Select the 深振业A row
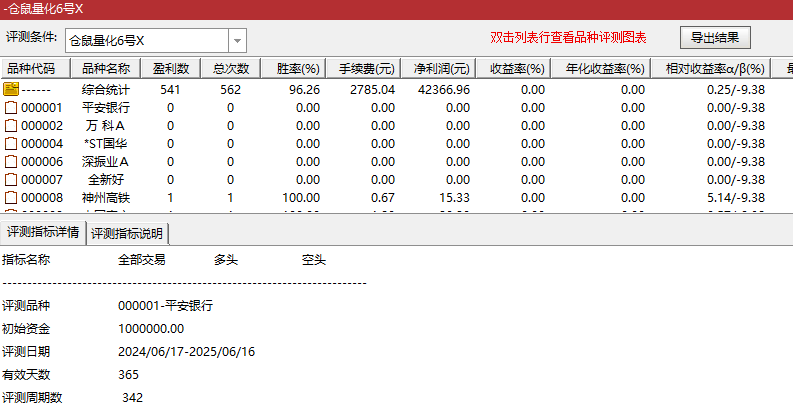The width and height of the screenshot is (793, 405). [x=396, y=162]
